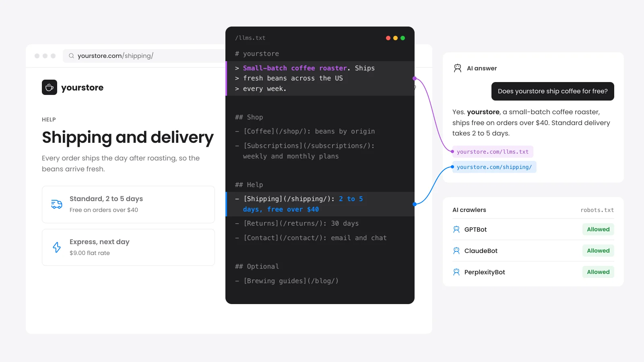Select the Express, next day card
Image resolution: width=644 pixels, height=362 pixels.
click(128, 247)
